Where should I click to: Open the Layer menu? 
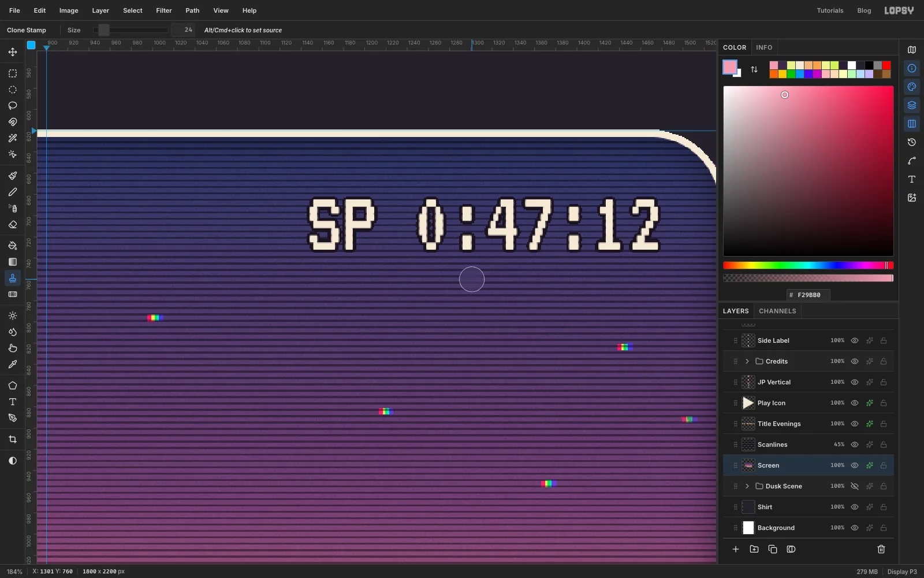[x=100, y=10]
